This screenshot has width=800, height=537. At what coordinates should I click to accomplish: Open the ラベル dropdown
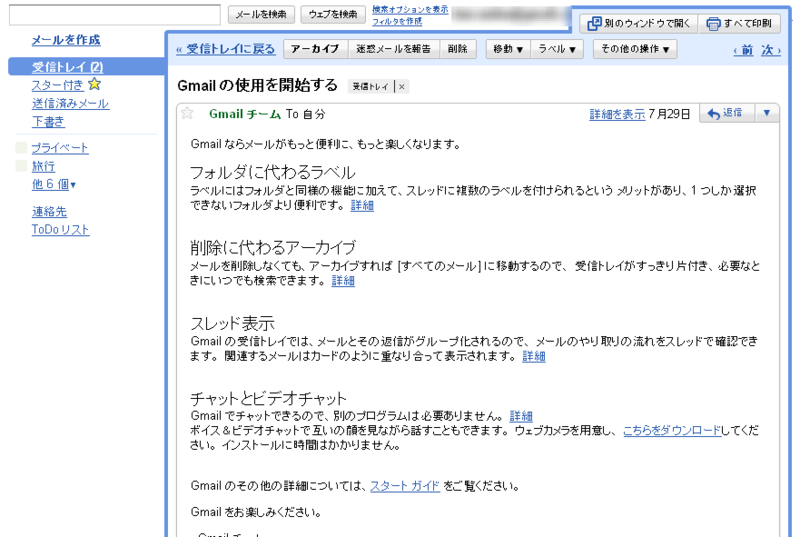[x=557, y=49]
